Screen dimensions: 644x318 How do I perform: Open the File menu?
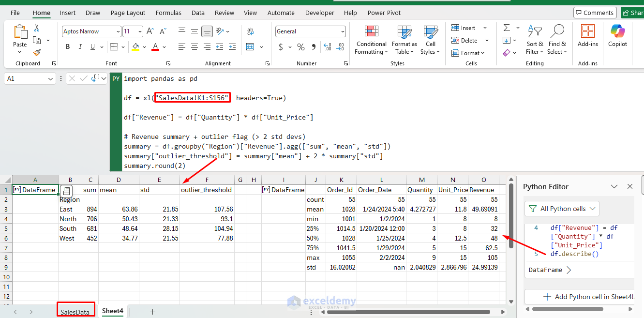pos(15,13)
